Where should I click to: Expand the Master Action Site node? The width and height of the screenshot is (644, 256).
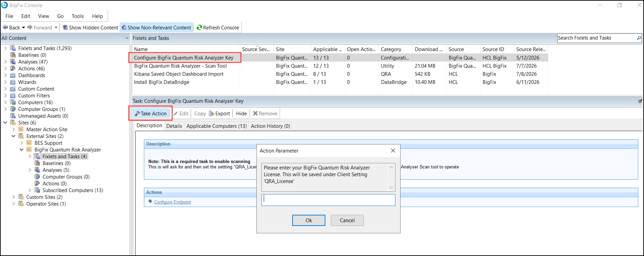coord(14,129)
